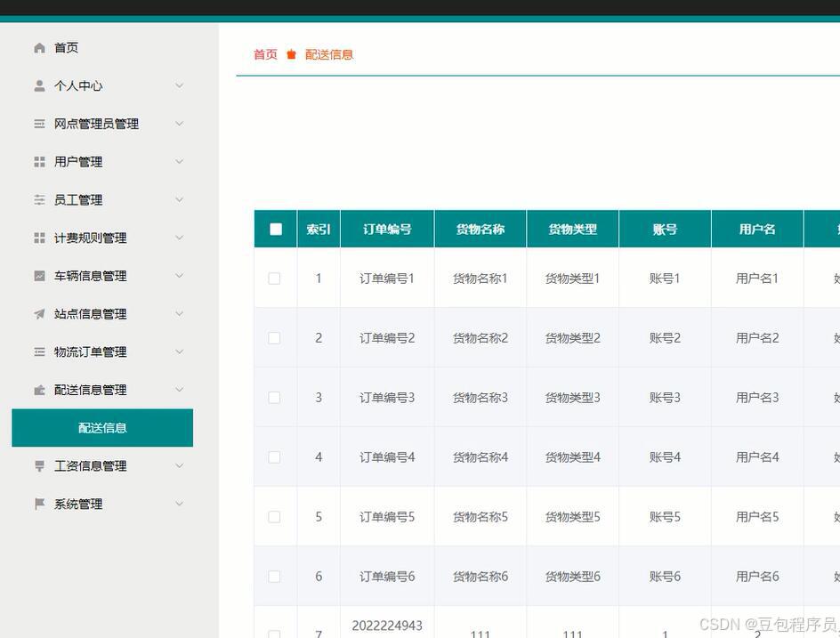Open the 物流订单管理 sidebar menu
The height and width of the screenshot is (638, 840).
102,352
